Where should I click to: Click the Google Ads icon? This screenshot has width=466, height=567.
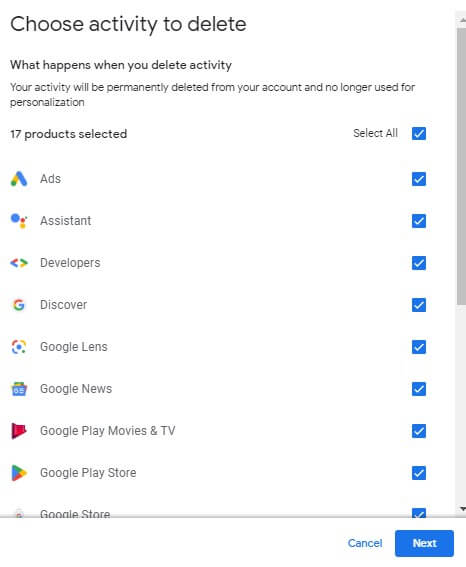(x=19, y=179)
